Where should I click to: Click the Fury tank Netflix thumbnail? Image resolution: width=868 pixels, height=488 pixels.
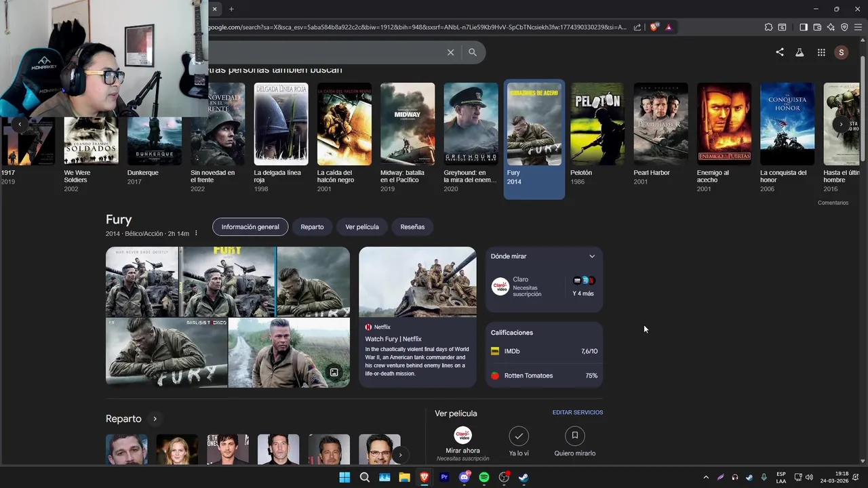coord(417,281)
